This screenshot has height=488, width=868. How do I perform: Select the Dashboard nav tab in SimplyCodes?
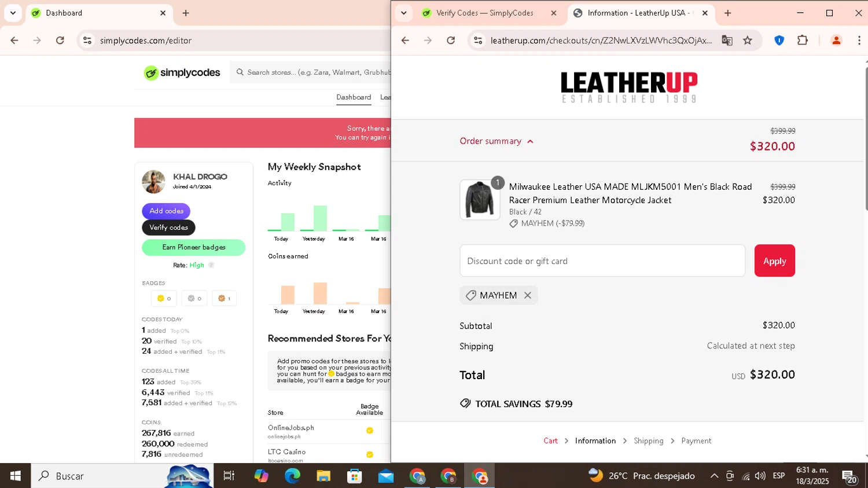tap(354, 97)
